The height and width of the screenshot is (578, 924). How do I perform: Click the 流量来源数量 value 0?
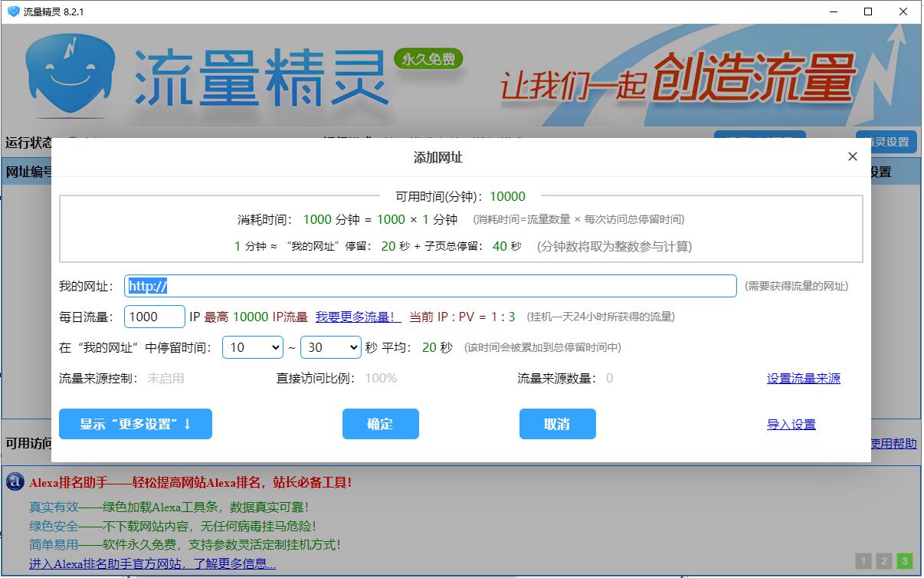pyautogui.click(x=609, y=378)
